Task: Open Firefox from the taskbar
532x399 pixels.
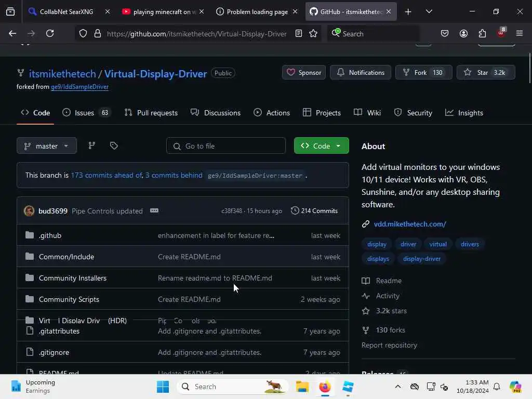Action: click(325, 387)
